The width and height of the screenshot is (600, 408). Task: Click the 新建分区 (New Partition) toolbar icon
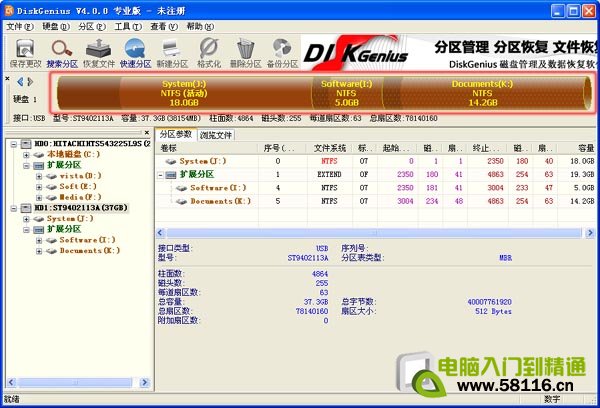[x=173, y=48]
